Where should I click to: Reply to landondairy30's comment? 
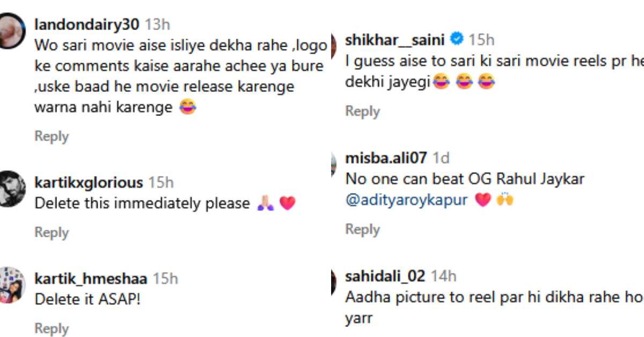(52, 136)
